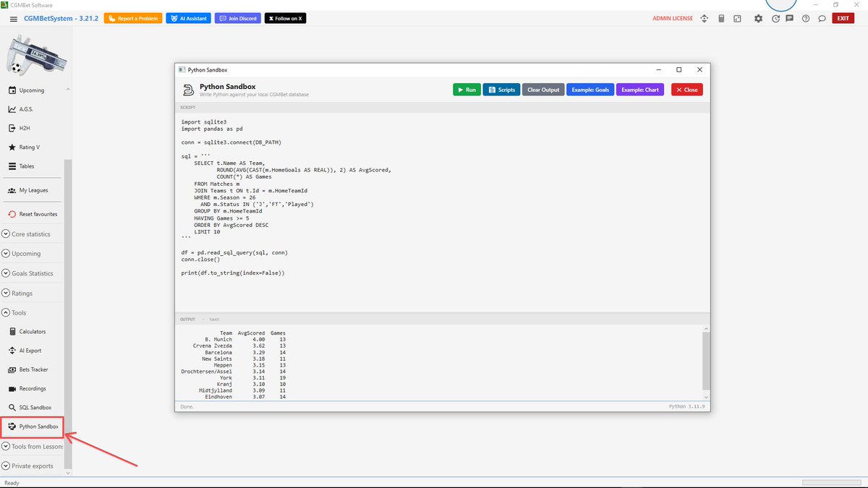Expand Core statistics section

click(32, 234)
